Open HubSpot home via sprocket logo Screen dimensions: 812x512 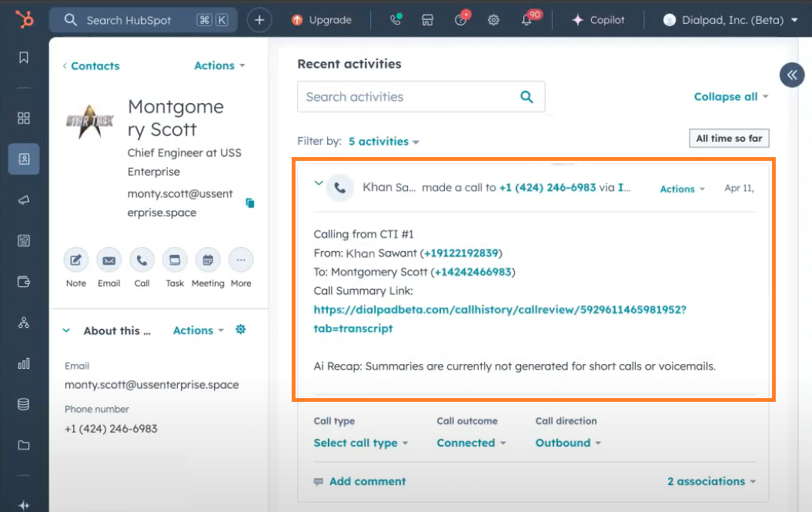point(24,20)
